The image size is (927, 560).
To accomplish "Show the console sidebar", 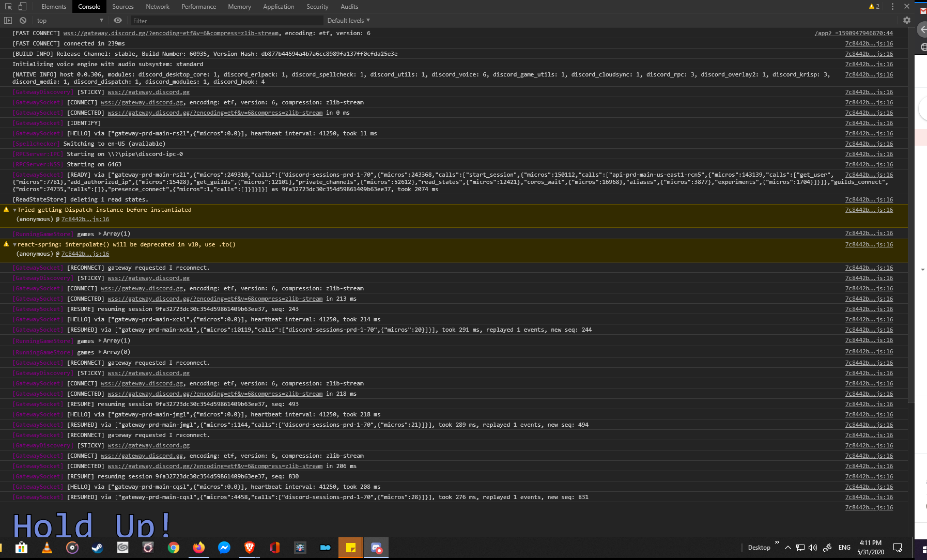I will click(x=8, y=21).
